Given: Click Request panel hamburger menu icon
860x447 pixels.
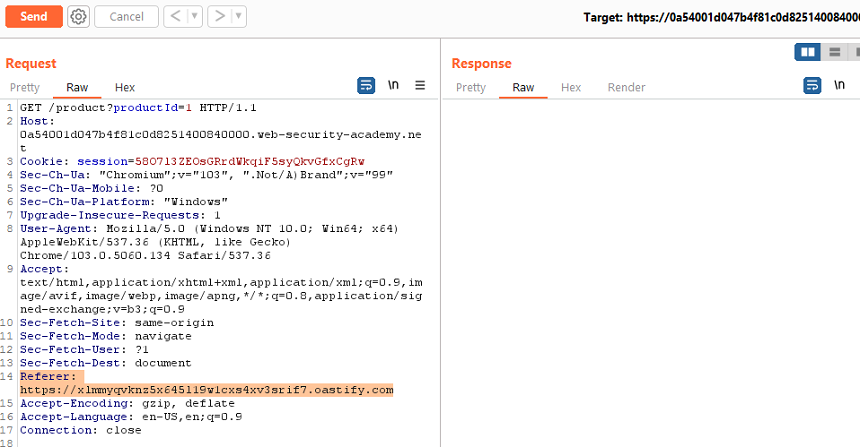Looking at the screenshot, I should 420,86.
